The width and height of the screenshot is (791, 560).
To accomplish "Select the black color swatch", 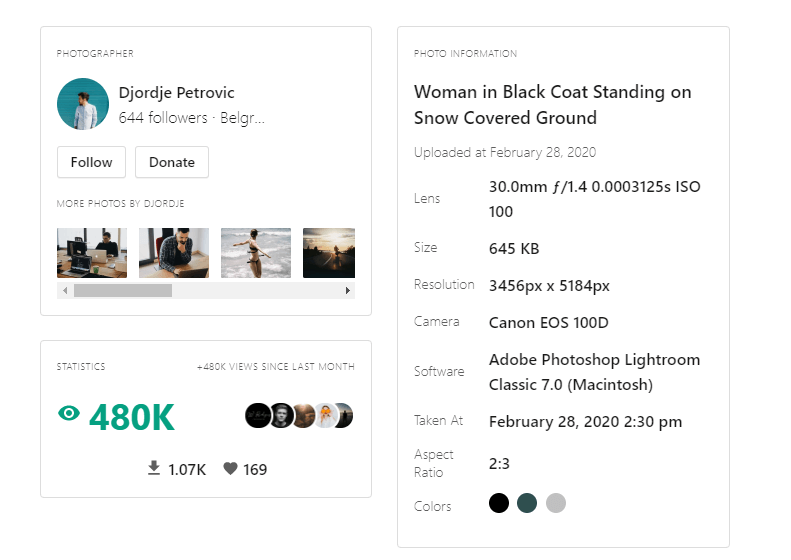I will pyautogui.click(x=498, y=503).
